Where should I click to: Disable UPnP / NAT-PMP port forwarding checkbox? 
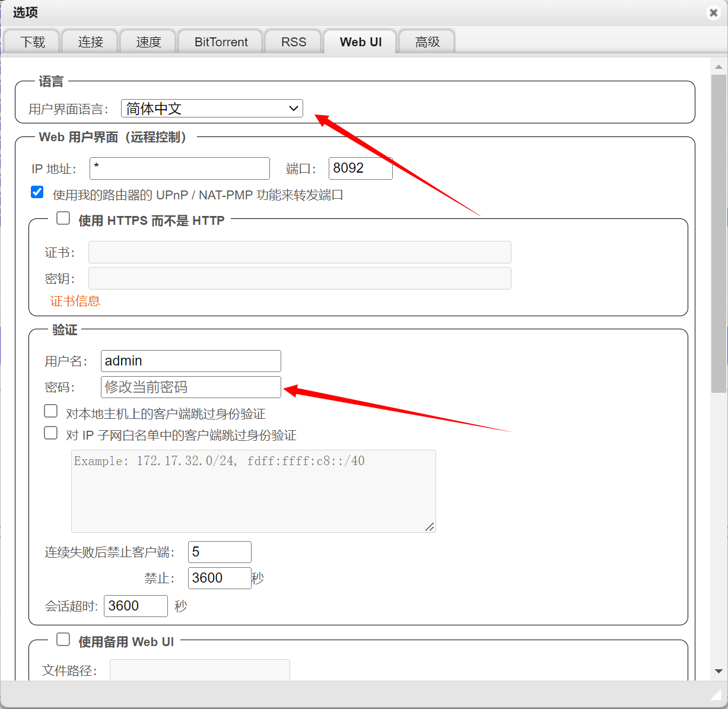point(37,192)
